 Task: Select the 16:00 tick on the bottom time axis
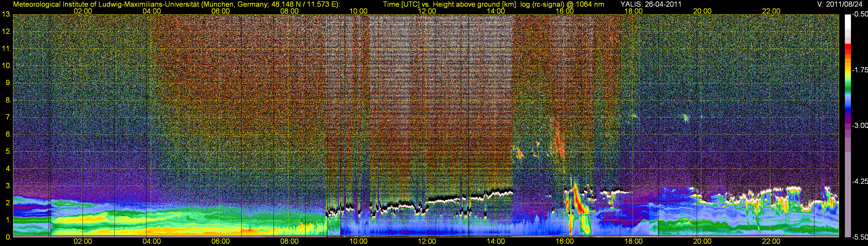tap(564, 241)
